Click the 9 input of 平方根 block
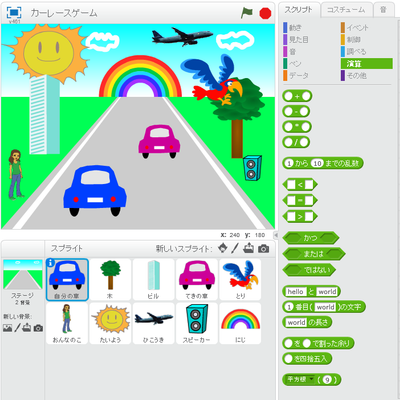This screenshot has height=400, width=400. [327, 380]
